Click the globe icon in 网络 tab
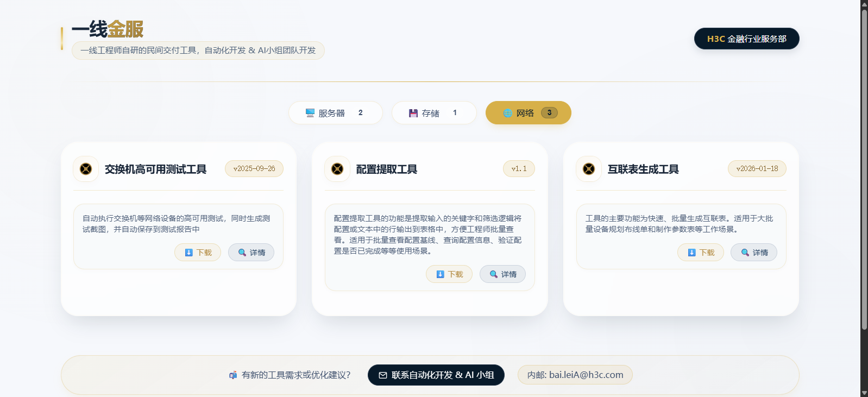Image resolution: width=868 pixels, height=397 pixels. coord(507,113)
